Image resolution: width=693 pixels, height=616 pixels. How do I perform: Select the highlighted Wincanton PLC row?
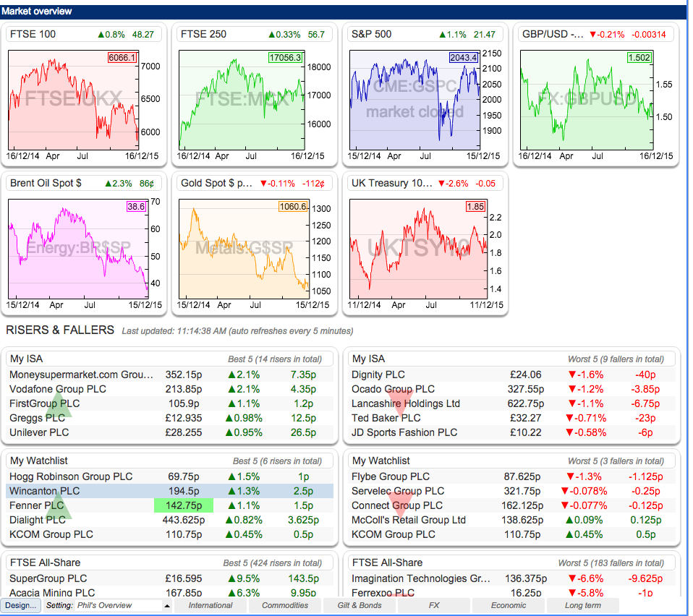(x=170, y=491)
